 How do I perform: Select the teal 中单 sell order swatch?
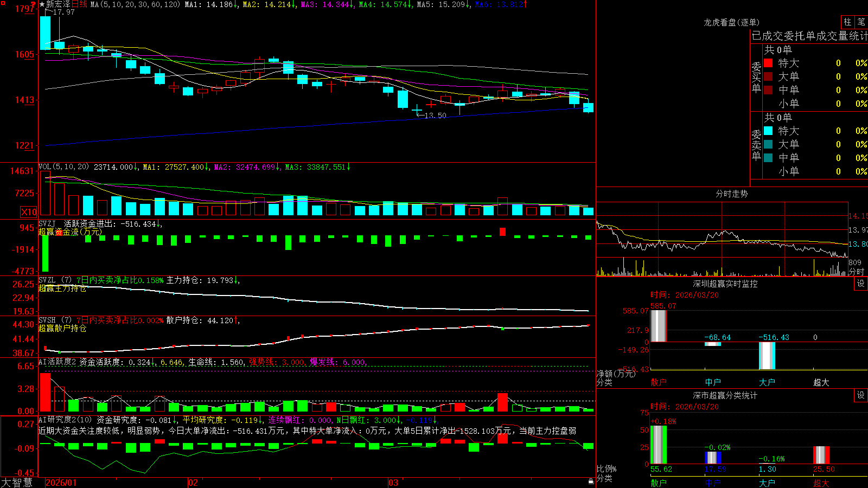pos(768,158)
